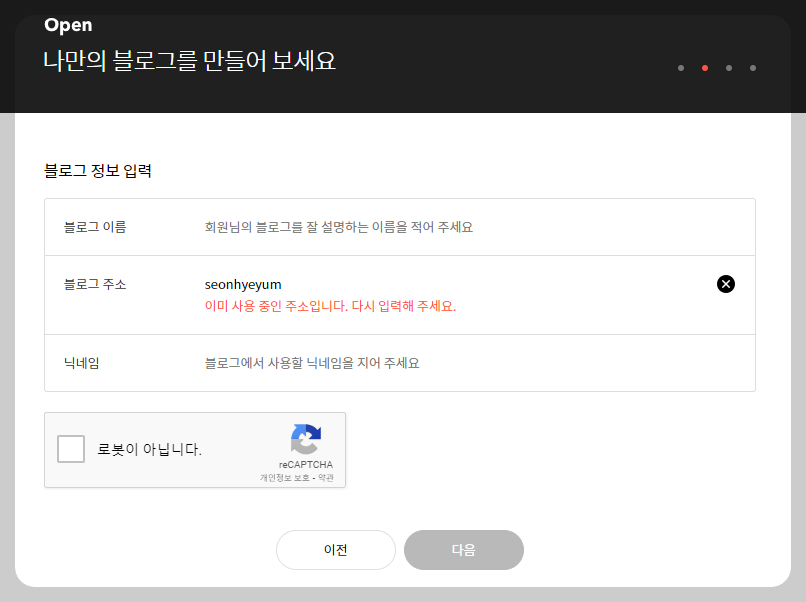Select the first step indicator dot

(681, 68)
